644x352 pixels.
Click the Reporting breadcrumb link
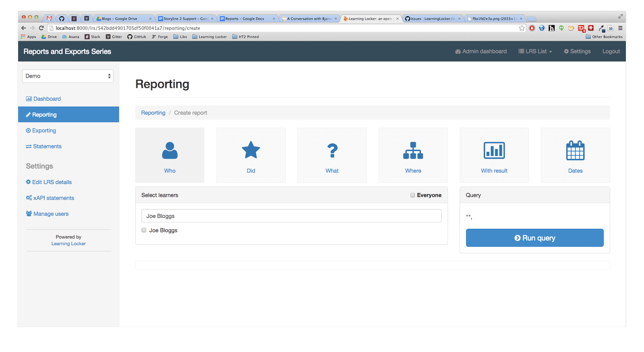tap(153, 113)
